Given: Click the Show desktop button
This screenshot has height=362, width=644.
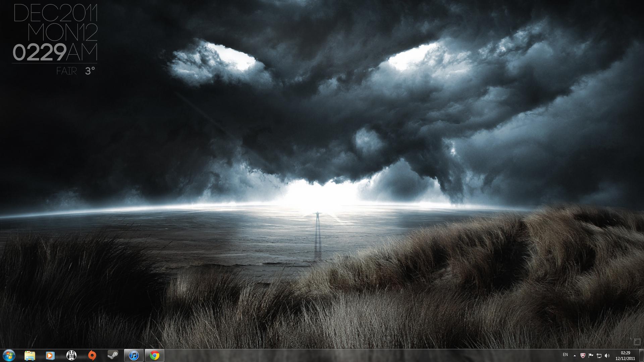Looking at the screenshot, I should tap(642, 355).
